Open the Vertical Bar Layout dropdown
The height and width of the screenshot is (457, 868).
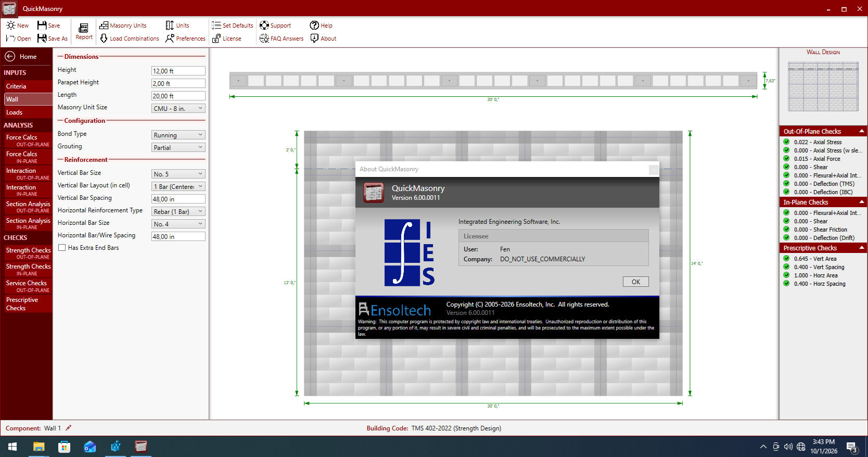coord(178,186)
